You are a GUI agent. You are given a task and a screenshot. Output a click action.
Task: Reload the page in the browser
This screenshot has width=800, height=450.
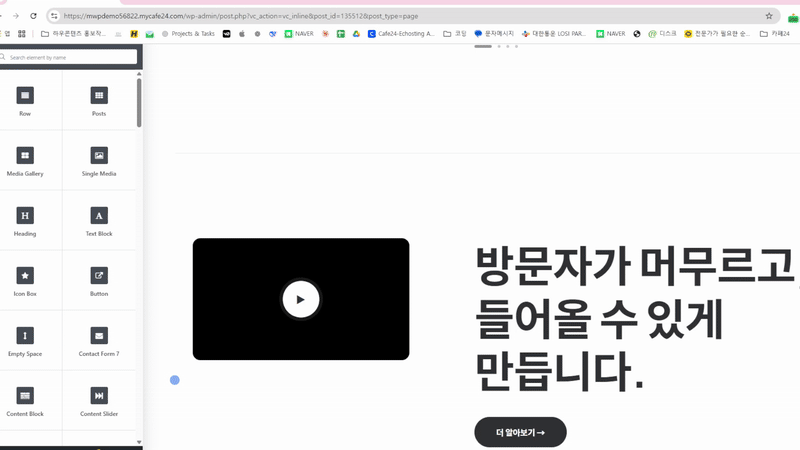click(34, 16)
